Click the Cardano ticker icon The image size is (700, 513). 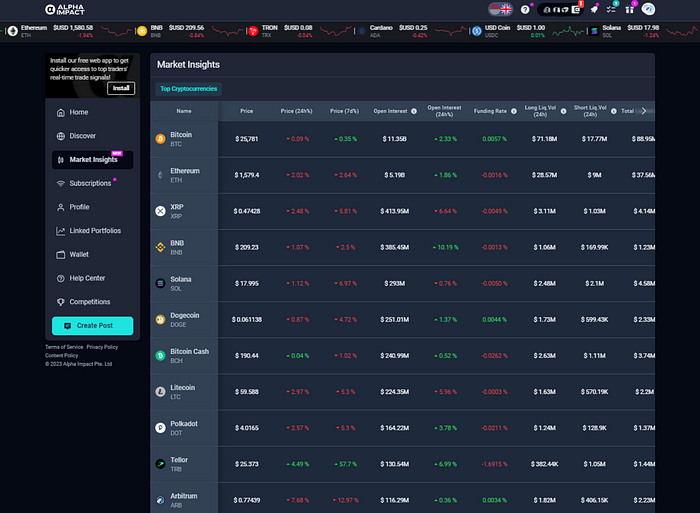362,31
